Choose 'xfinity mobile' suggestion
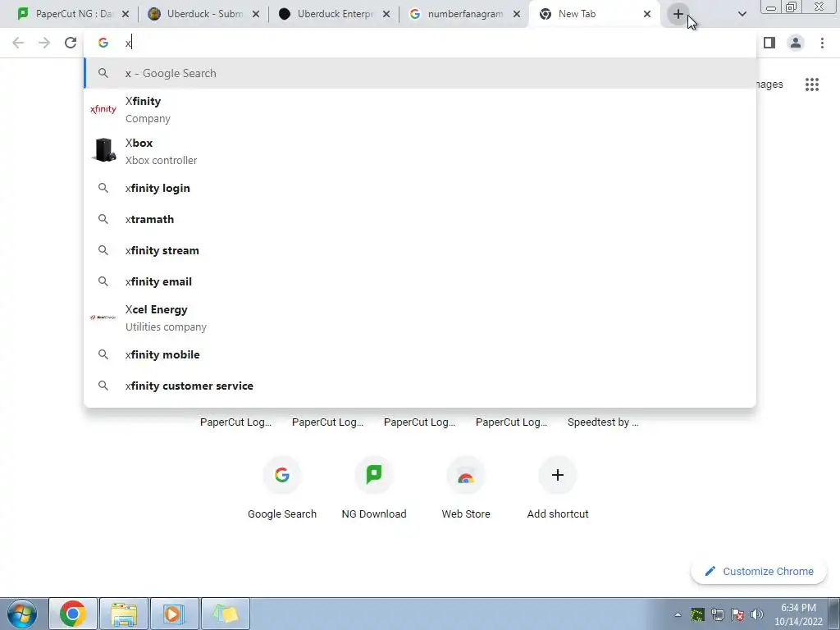 (420, 354)
